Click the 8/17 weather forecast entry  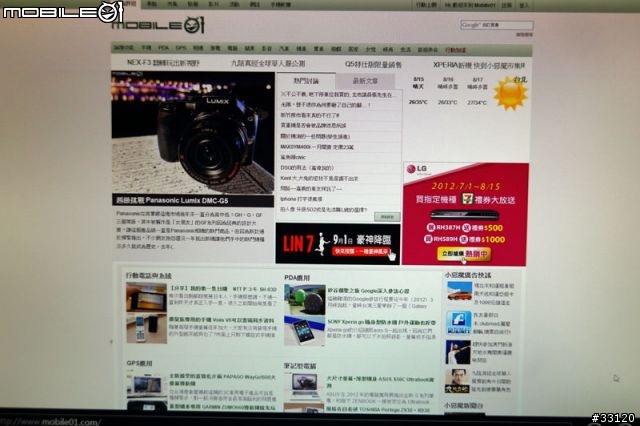click(477, 91)
